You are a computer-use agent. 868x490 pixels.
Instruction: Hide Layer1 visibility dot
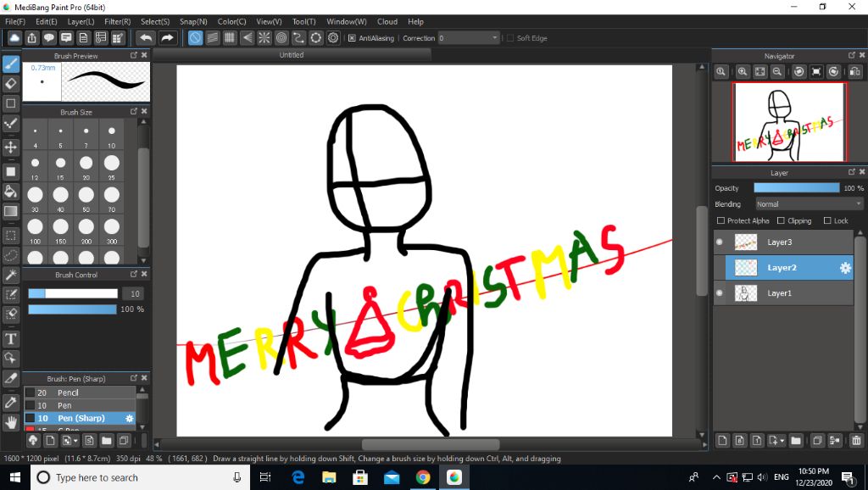click(x=719, y=292)
